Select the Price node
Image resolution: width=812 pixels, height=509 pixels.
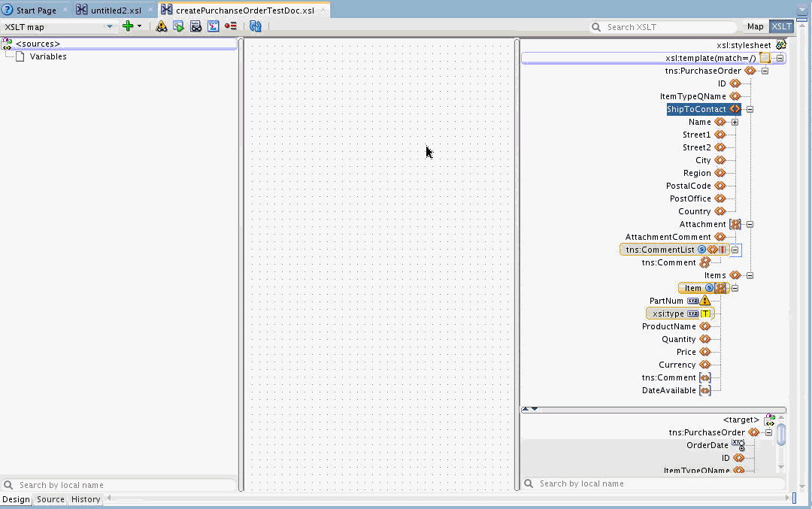686,352
